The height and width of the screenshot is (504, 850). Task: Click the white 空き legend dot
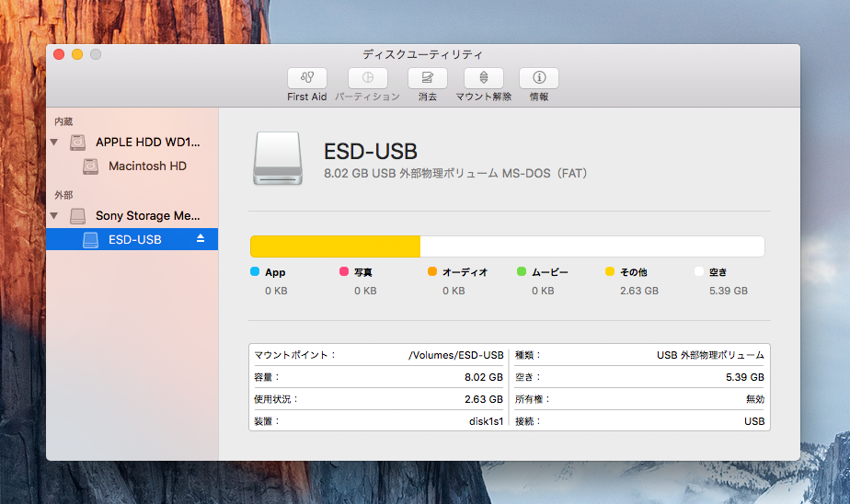(x=699, y=271)
